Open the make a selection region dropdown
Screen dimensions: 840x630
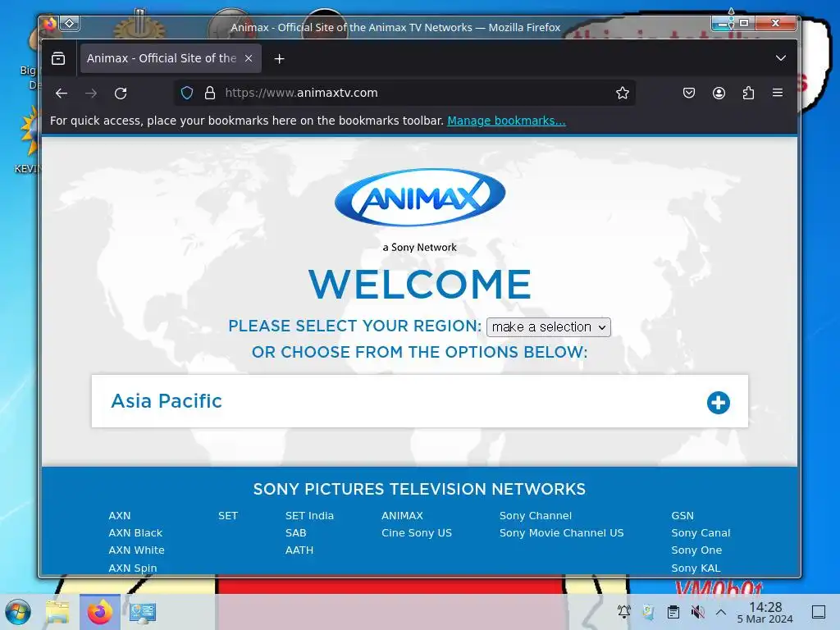point(549,326)
